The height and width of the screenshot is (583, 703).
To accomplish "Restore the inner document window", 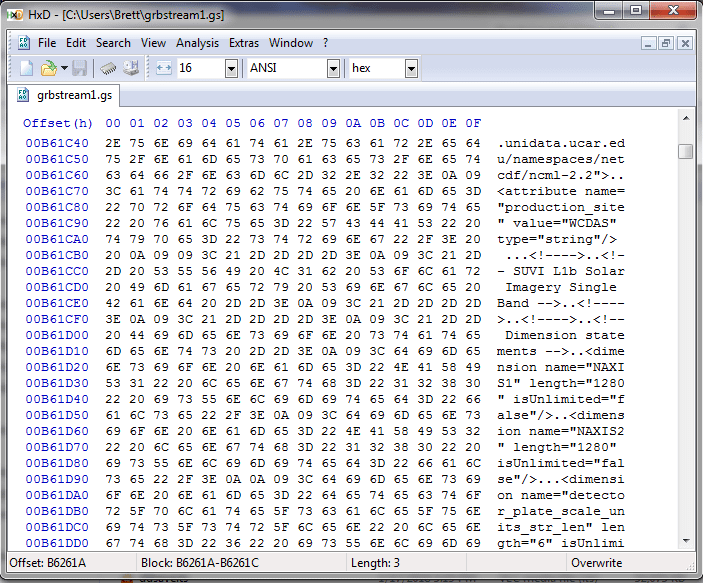I will coord(666,44).
